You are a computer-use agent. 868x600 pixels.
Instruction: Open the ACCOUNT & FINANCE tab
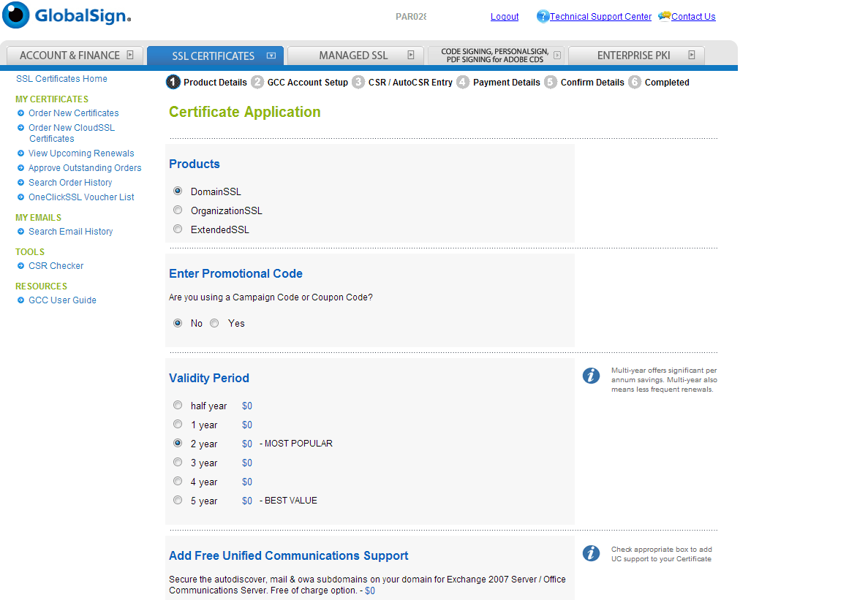[x=75, y=56]
